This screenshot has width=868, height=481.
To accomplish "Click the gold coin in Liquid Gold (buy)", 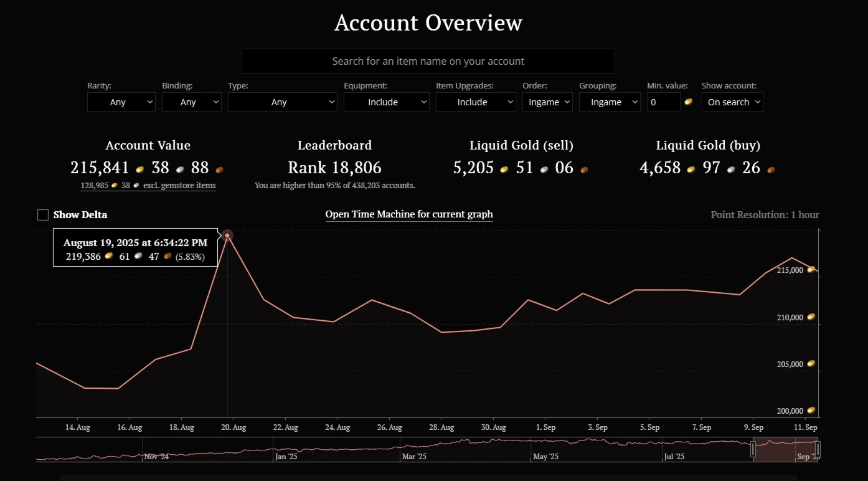I will click(x=691, y=169).
